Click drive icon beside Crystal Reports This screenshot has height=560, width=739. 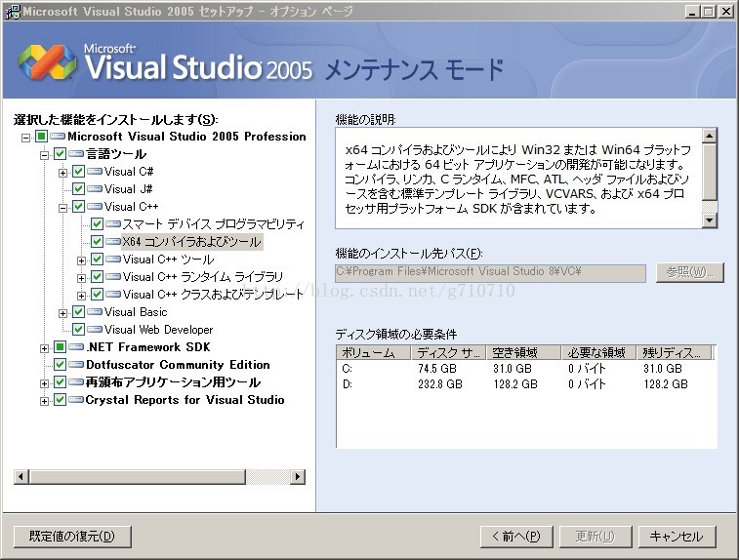(76, 400)
